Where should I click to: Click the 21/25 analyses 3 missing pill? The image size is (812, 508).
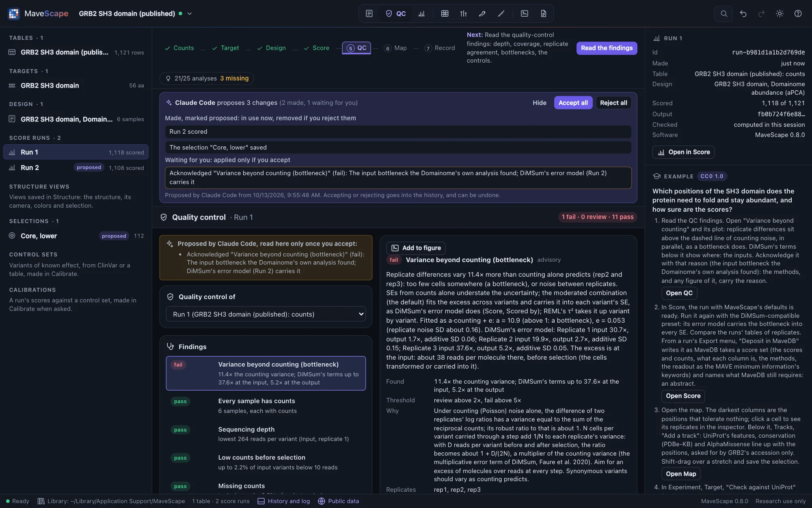tap(207, 78)
